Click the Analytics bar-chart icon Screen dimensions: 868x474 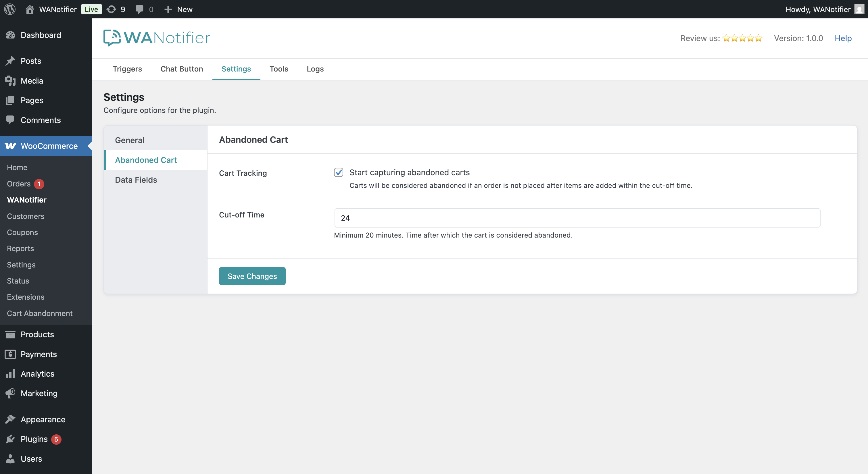click(10, 374)
